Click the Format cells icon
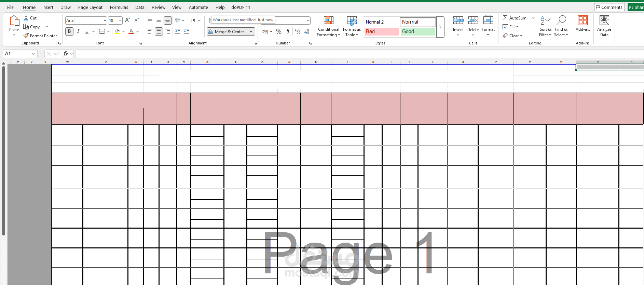644x285 pixels. click(x=488, y=20)
